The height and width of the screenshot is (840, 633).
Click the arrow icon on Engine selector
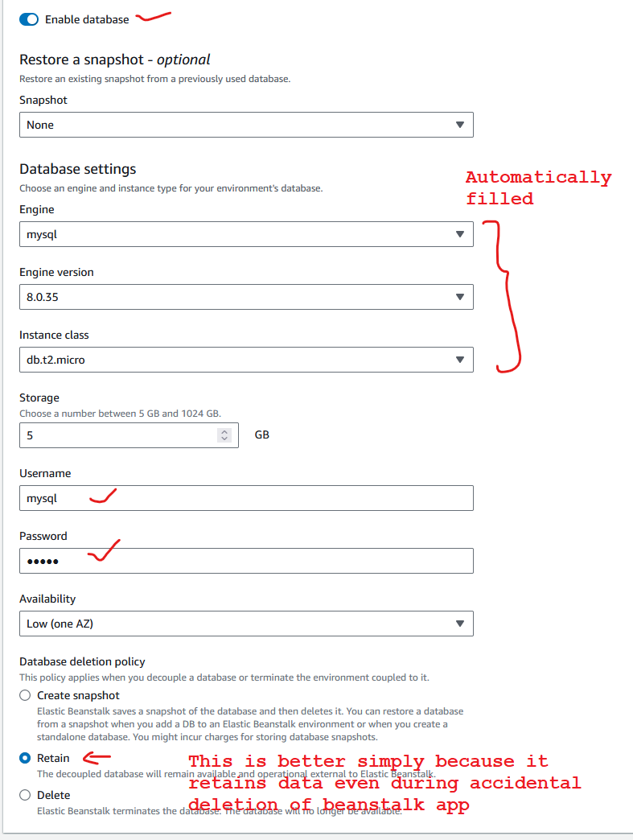tap(460, 234)
